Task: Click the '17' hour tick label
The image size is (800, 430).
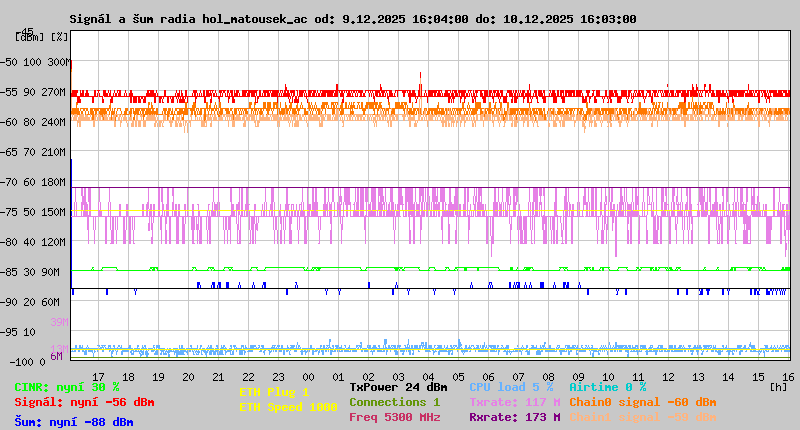Action: click(x=98, y=377)
